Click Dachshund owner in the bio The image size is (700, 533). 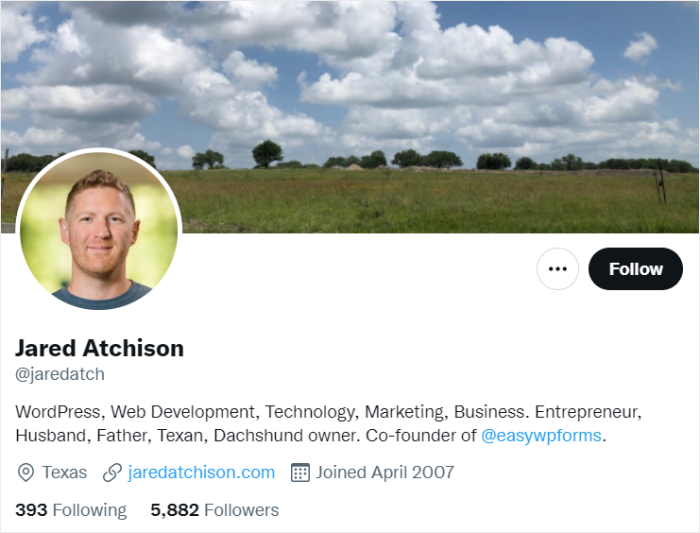[x=285, y=435]
